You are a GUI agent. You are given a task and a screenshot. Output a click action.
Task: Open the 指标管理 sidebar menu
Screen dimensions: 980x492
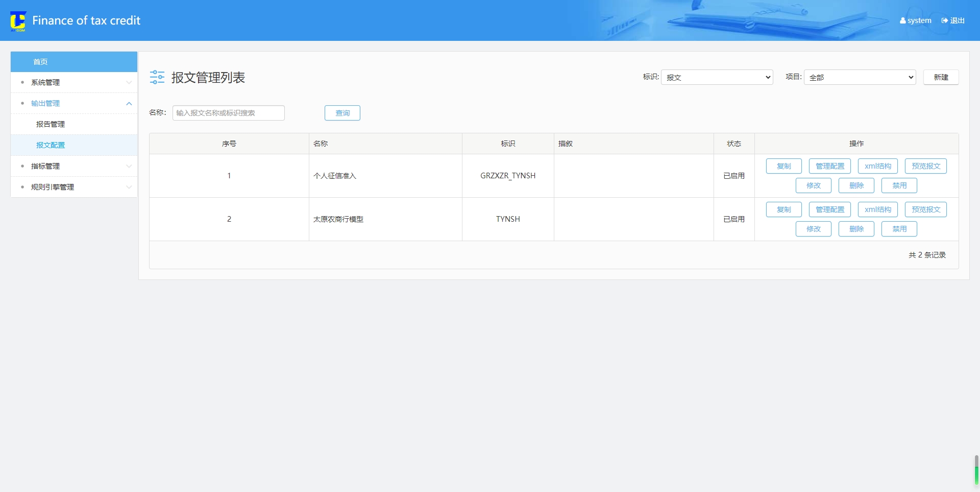(74, 166)
